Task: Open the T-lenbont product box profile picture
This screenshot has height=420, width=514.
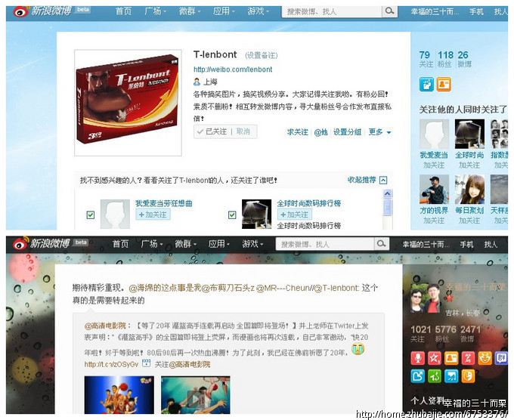Action: point(129,97)
